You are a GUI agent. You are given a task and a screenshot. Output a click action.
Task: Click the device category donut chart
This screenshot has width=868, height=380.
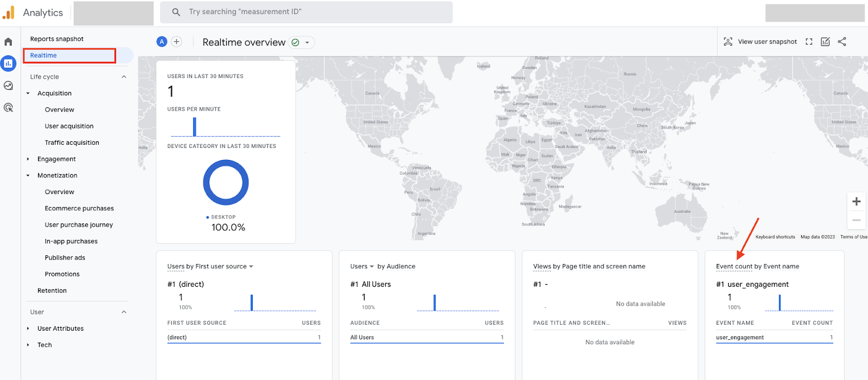[226, 183]
